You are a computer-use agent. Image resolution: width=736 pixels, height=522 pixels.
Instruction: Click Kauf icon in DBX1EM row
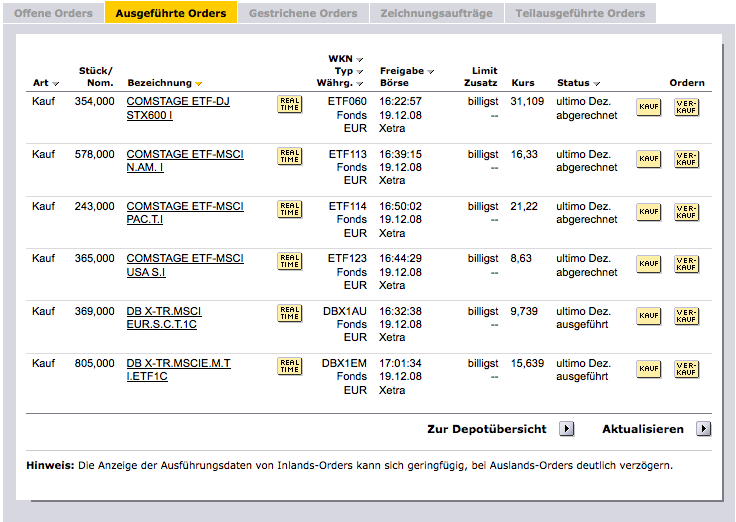point(649,369)
